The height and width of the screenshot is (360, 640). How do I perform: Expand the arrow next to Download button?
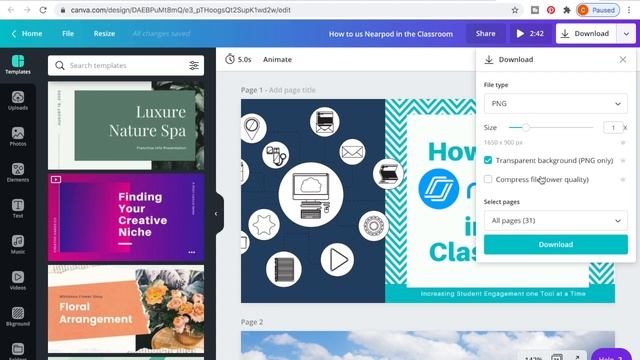626,33
